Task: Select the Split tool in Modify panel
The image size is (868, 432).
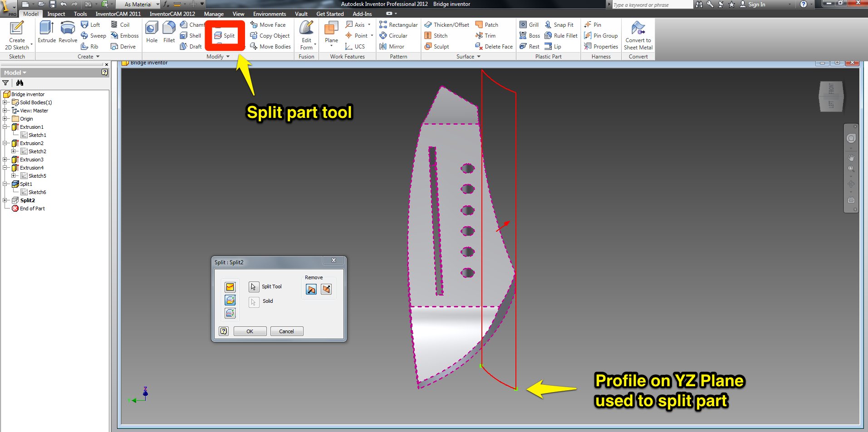Action: 225,35
